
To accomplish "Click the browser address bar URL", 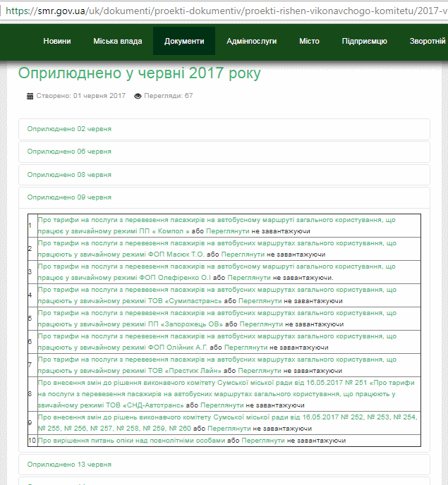I will click(226, 11).
